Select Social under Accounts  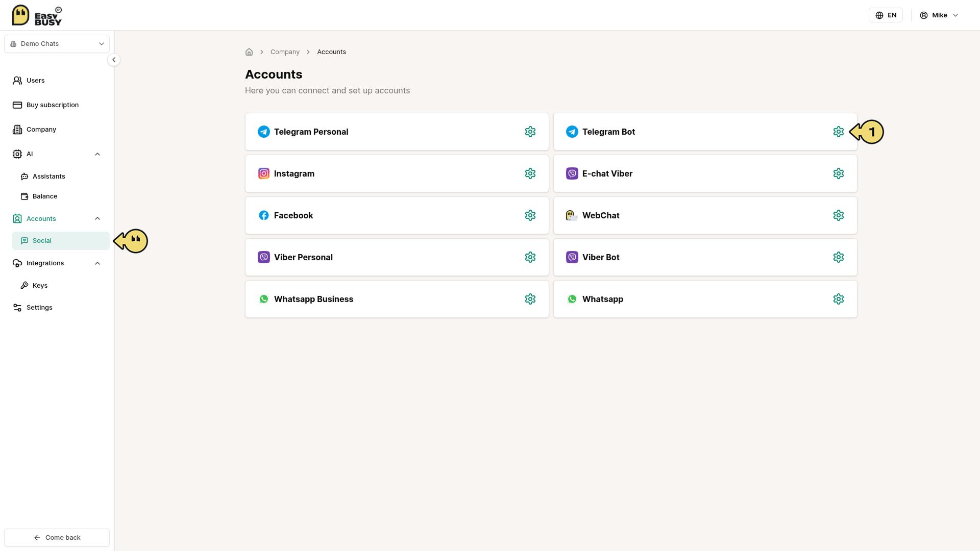click(x=61, y=241)
